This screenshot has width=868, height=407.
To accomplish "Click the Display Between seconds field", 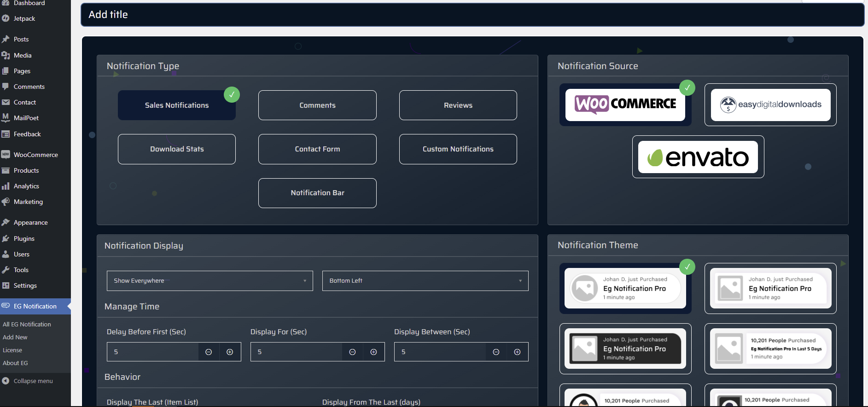I will 440,352.
